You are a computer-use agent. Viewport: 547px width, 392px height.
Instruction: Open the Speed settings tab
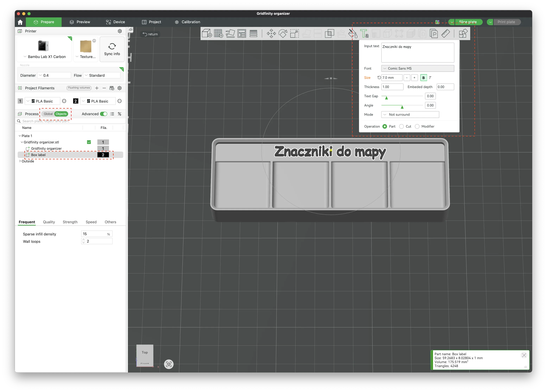point(91,222)
